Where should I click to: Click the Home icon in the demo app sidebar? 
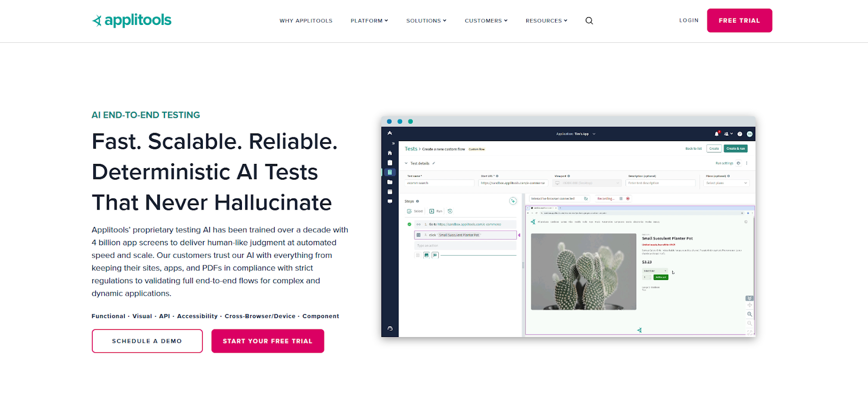coord(390,153)
